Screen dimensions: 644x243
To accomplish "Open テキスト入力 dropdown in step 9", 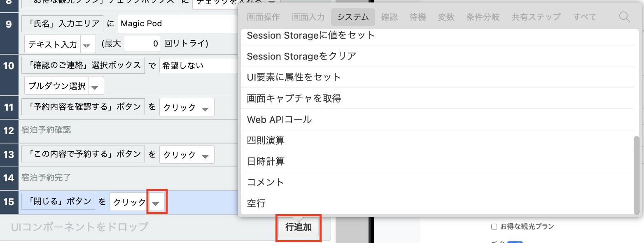I will point(87,44).
